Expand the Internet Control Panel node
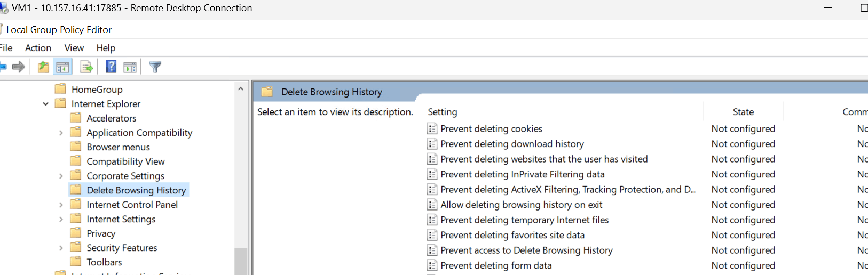The image size is (868, 275). pos(61,205)
